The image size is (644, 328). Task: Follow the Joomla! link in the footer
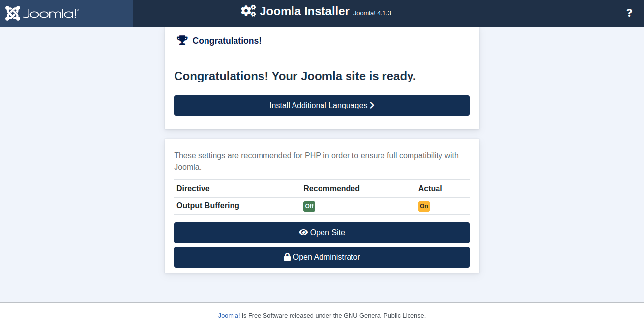coord(229,315)
